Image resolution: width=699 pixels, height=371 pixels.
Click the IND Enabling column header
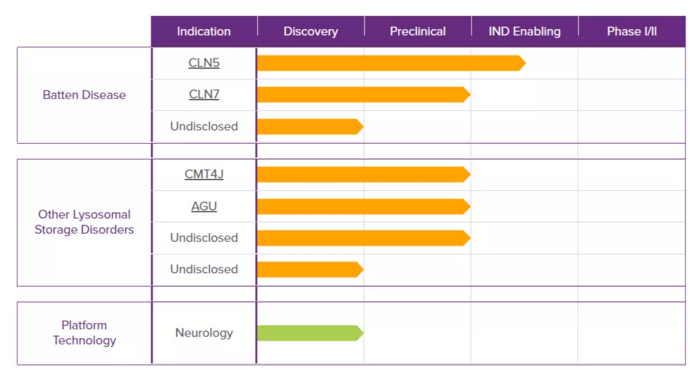click(x=525, y=31)
